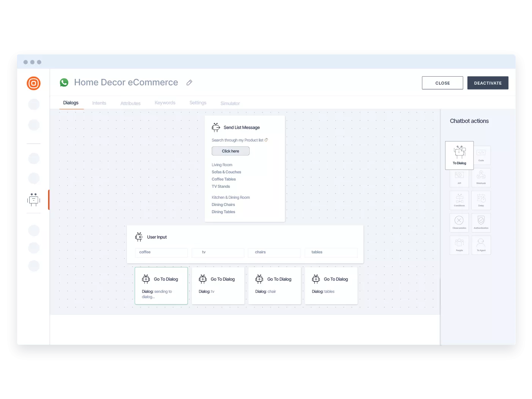Pick the Code action tile
This screenshot has height=399, width=532.
point(481,155)
